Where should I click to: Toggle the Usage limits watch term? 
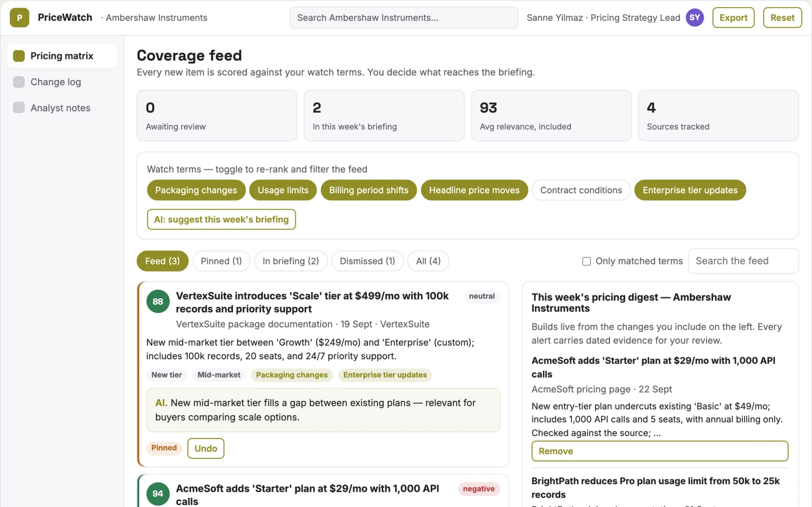click(283, 190)
